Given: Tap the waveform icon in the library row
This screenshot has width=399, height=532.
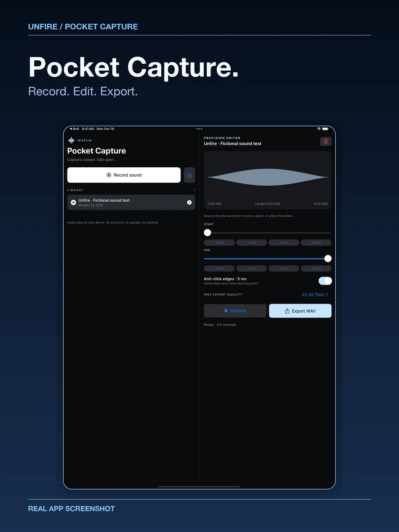Looking at the screenshot, I should (73, 203).
